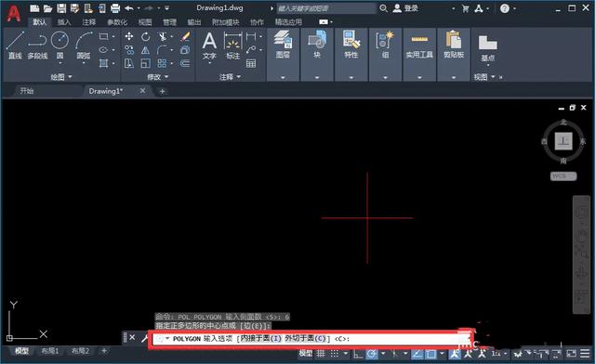This screenshot has width=595, height=364.
Task: Click the Erase tool icon
Action: (185, 36)
